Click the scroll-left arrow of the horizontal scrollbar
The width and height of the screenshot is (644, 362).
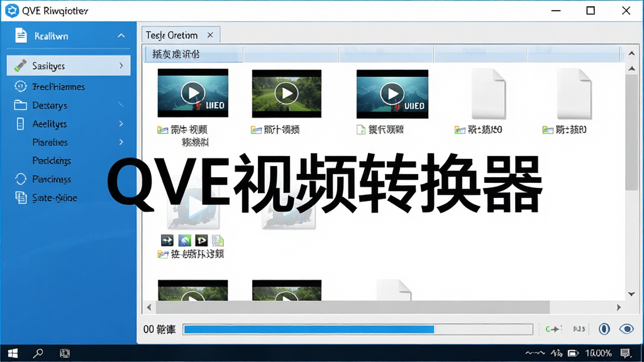click(x=149, y=307)
